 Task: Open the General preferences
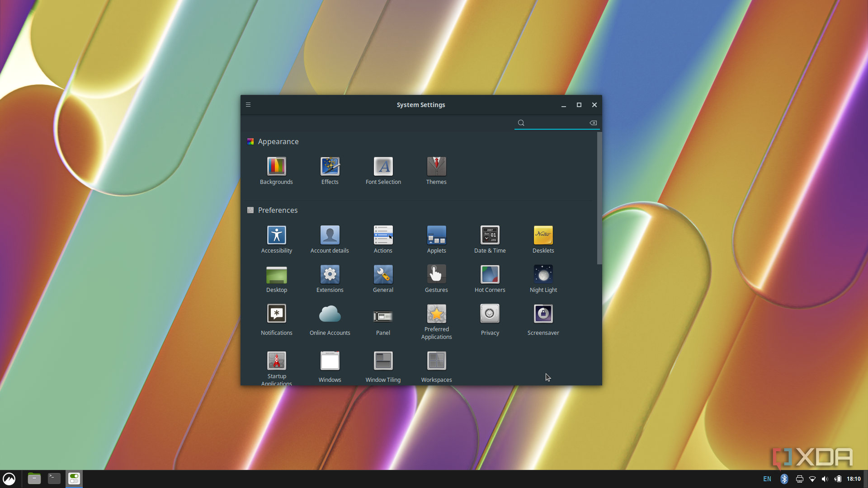383,279
